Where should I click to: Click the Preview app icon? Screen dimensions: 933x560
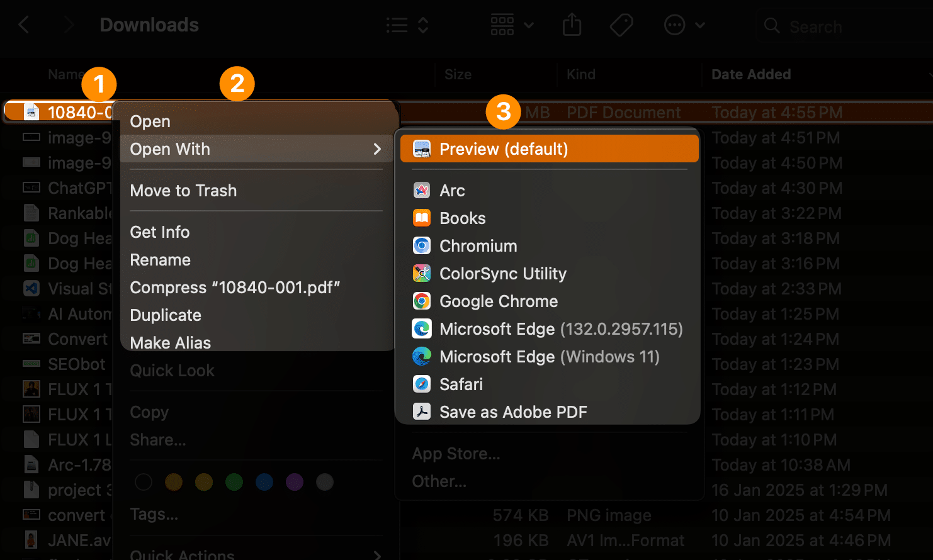422,149
